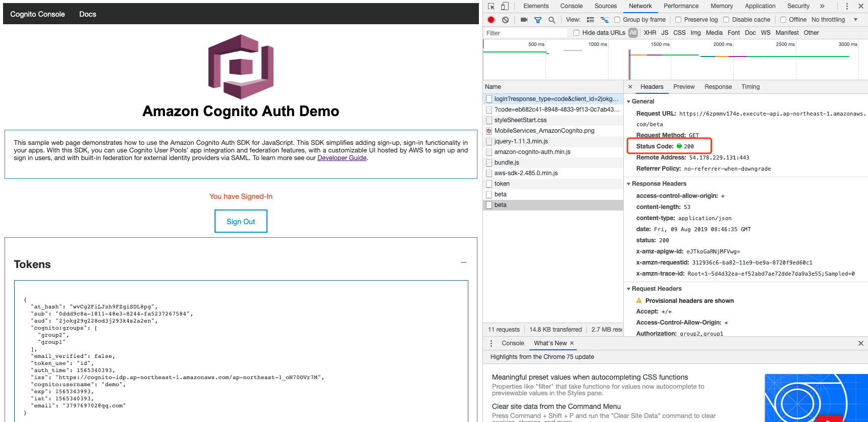Open the network search magnifier
Viewport: 868px width, 422px height.
pyautogui.click(x=552, y=20)
